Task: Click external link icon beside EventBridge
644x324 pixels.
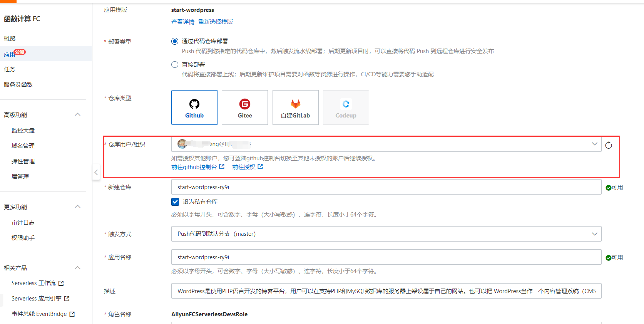Action: coord(72,314)
